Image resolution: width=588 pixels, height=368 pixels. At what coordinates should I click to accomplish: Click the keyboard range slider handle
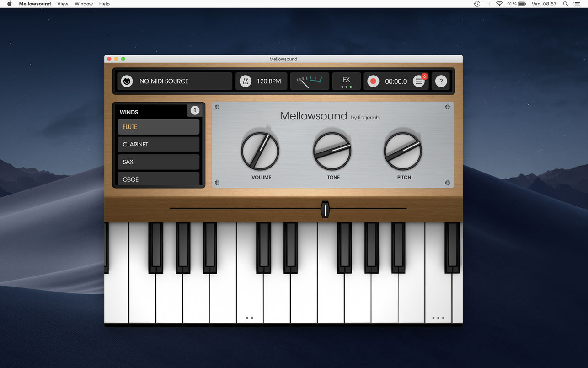325,209
